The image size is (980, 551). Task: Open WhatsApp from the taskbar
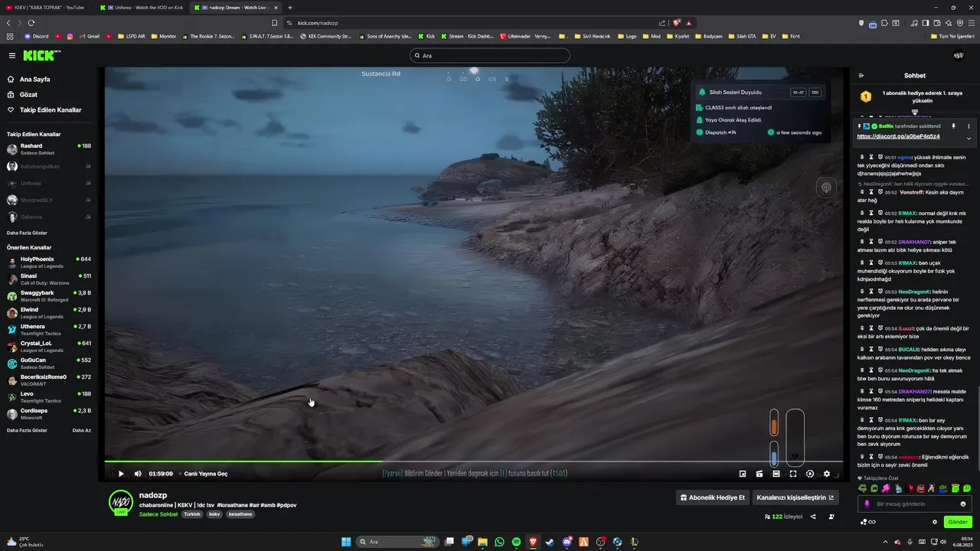coord(499,542)
